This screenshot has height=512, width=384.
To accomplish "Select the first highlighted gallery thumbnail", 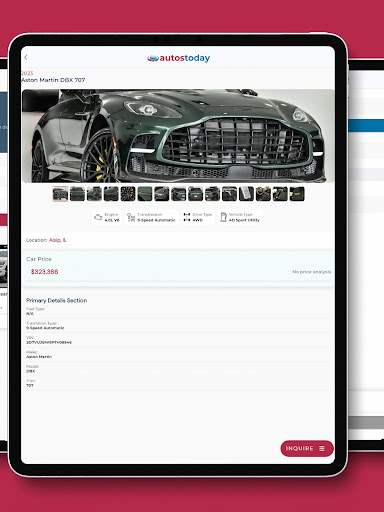I will 60,194.
